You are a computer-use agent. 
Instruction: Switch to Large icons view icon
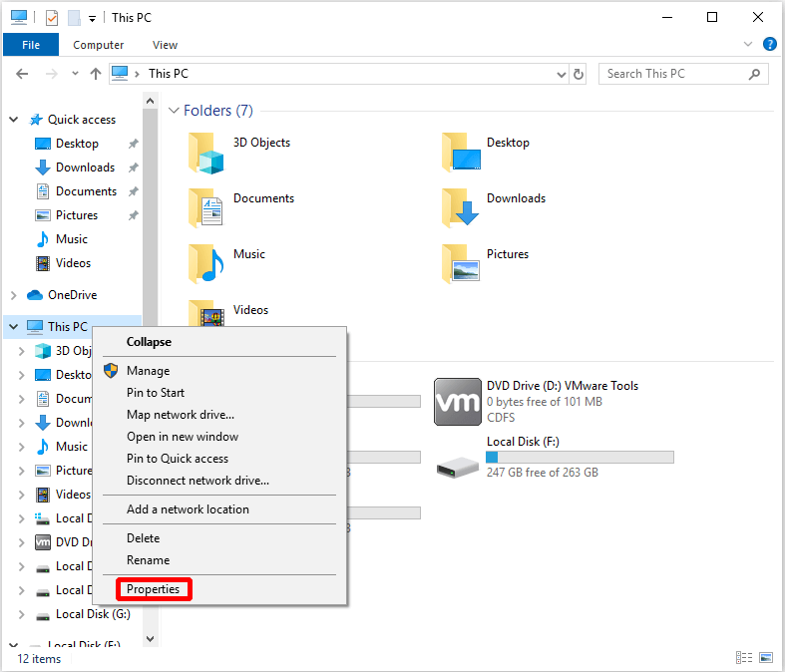[x=766, y=657]
